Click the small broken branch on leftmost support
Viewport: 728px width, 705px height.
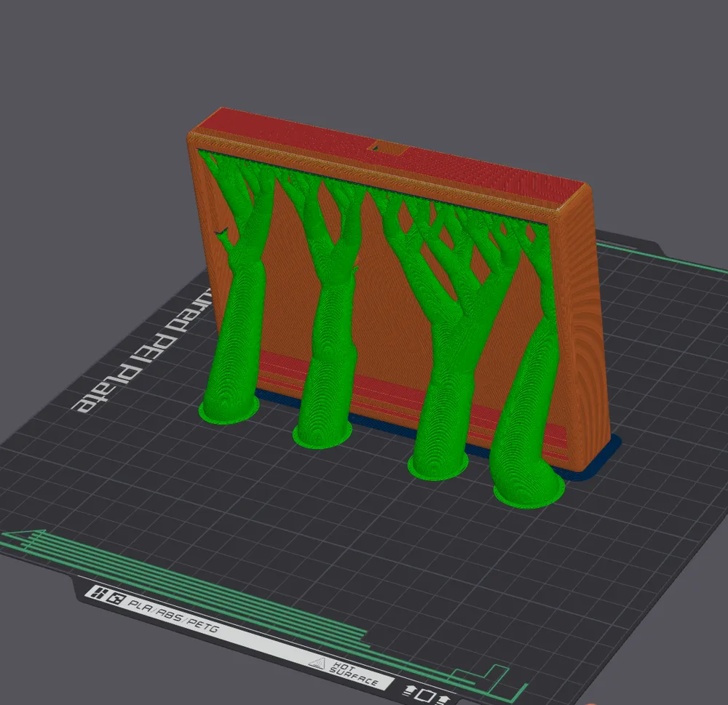(221, 235)
